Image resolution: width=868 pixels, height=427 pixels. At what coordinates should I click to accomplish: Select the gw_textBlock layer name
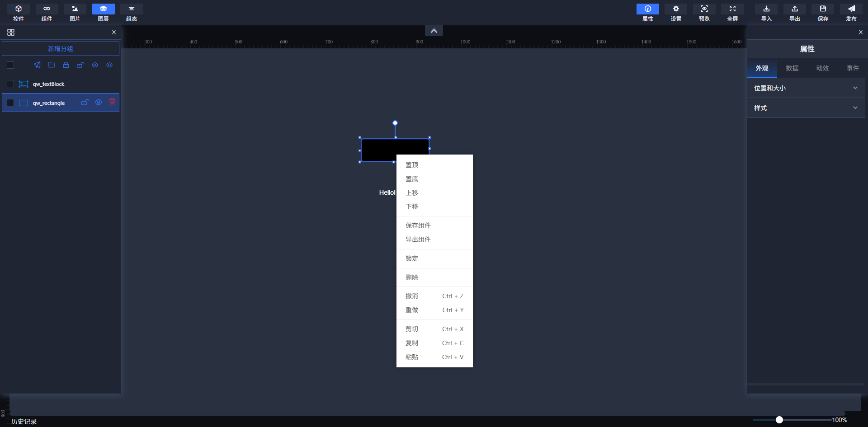click(x=49, y=84)
